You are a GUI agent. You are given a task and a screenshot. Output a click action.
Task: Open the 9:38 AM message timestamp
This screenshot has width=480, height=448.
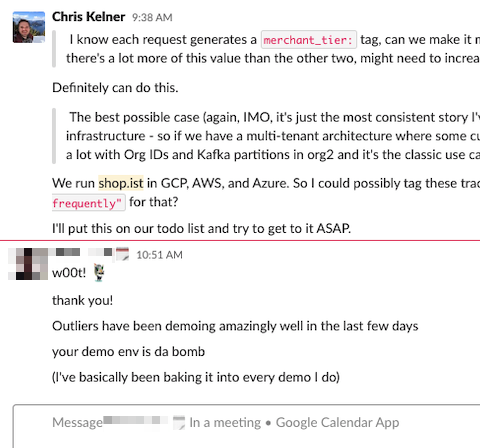[x=152, y=17]
